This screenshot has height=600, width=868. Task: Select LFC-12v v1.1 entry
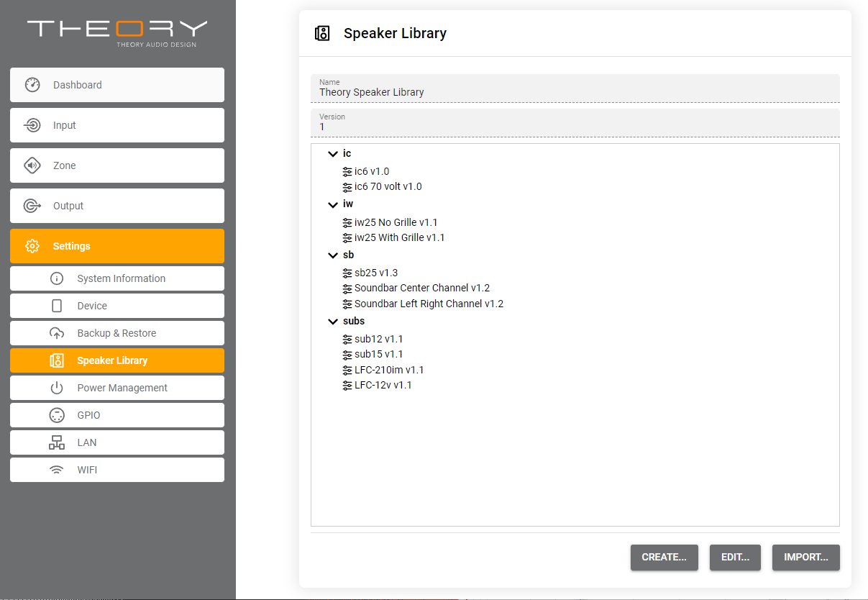click(x=383, y=386)
